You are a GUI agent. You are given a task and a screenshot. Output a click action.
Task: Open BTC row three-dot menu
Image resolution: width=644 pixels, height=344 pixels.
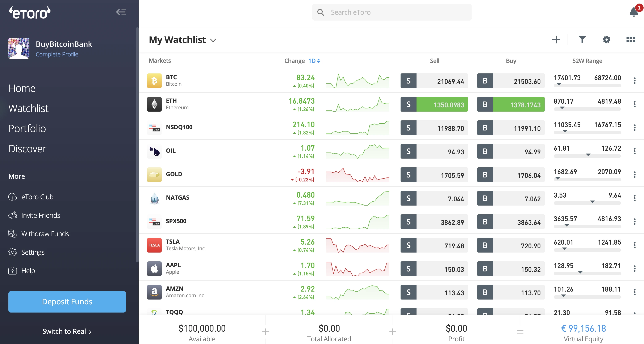(635, 81)
